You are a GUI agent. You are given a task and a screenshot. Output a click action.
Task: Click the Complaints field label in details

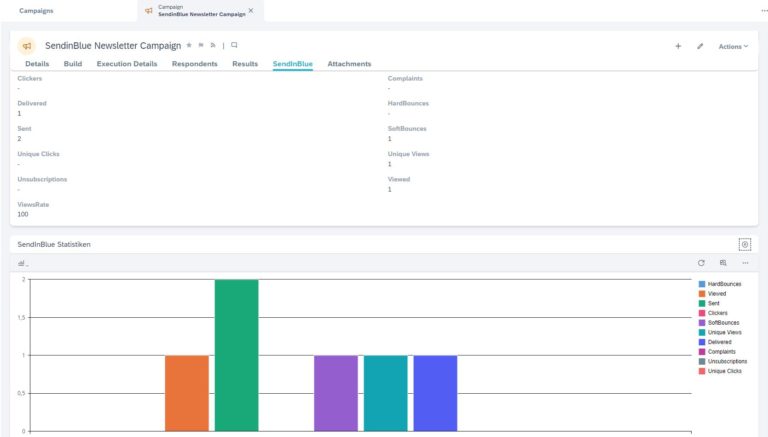click(405, 78)
